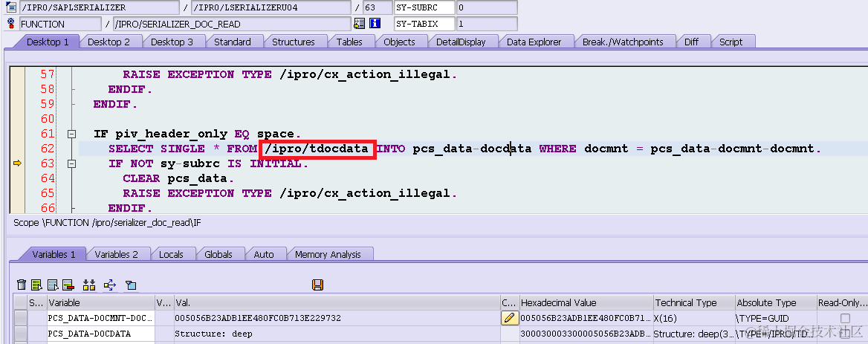Image resolution: width=868 pixels, height=344 pixels.
Task: Click the local variables tool icon
Action: click(131, 285)
